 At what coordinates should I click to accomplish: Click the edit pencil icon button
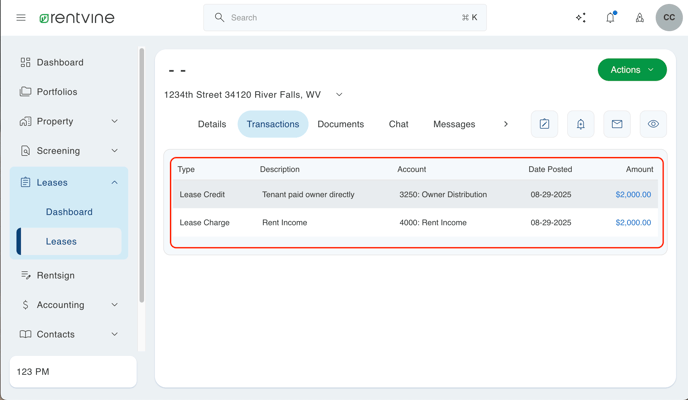[x=544, y=124]
